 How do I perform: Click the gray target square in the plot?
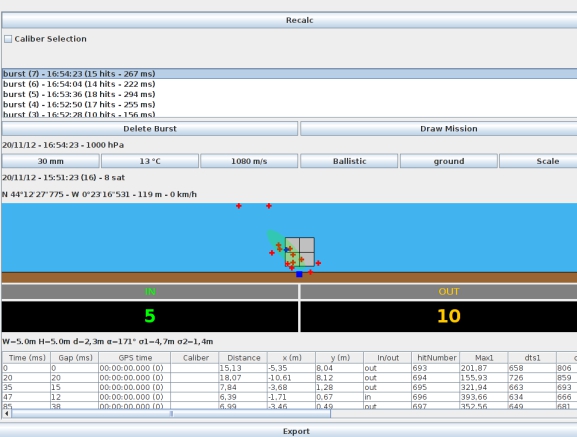click(300, 252)
